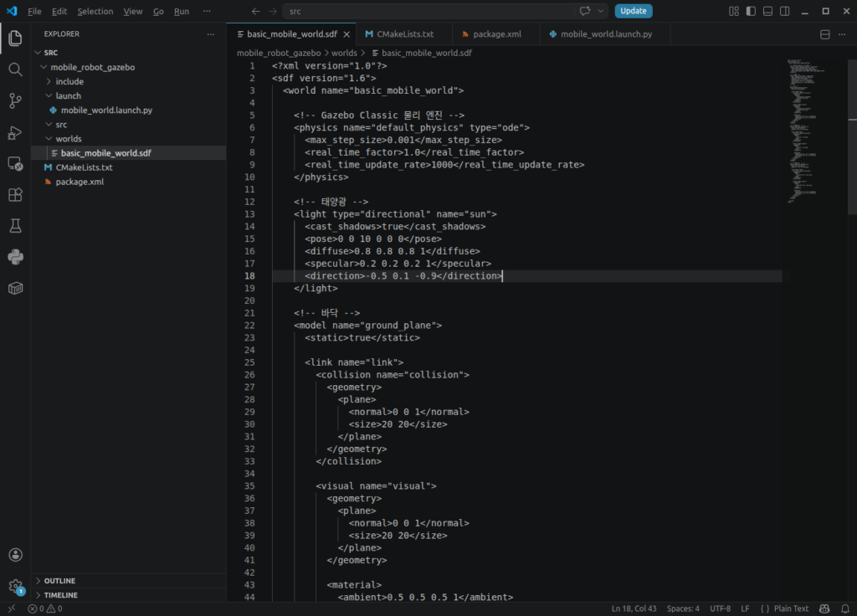Expand the TIMELINE section
Screen dimensions: 857x616
pos(129,595)
